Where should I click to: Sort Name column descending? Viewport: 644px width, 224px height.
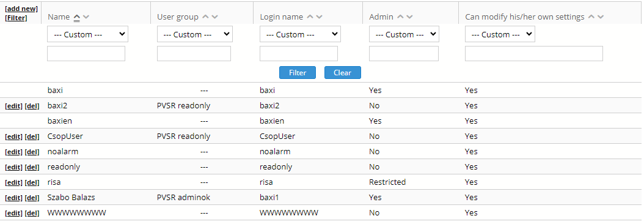tap(86, 17)
